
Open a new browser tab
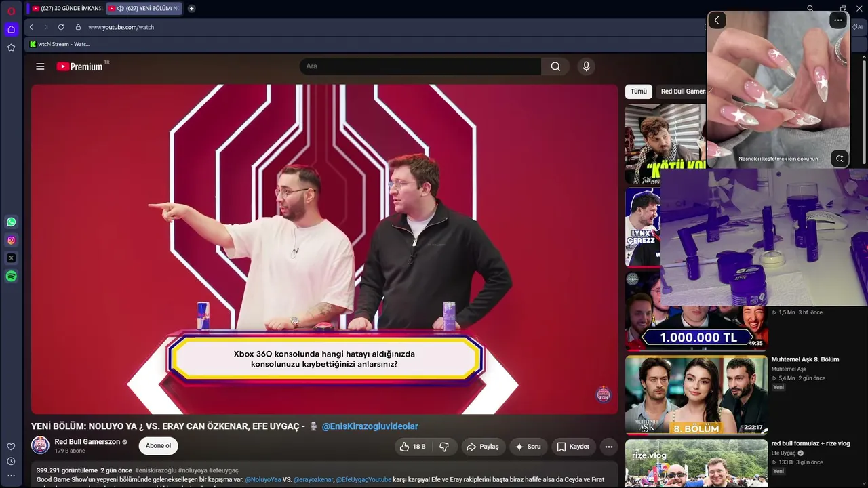(191, 8)
